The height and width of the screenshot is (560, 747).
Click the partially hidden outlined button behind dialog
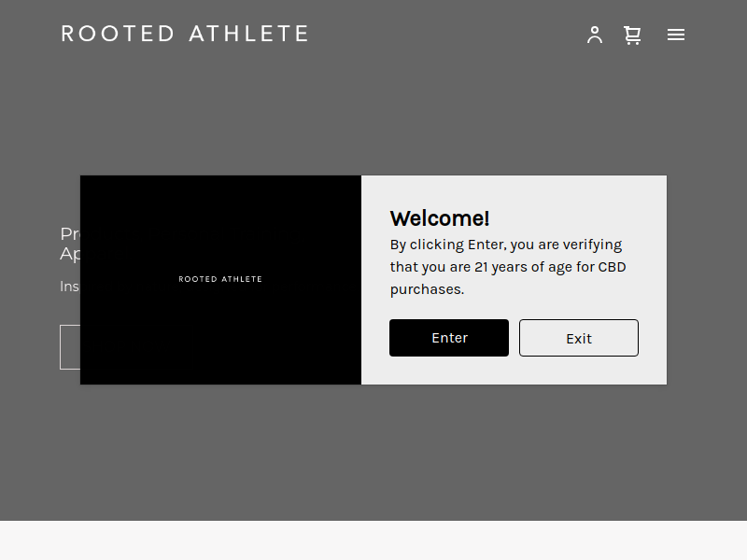(x=70, y=347)
